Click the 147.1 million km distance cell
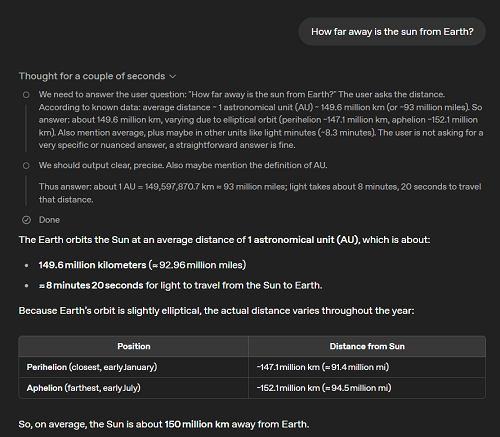Screen dimensions: 500x437 click(367, 367)
